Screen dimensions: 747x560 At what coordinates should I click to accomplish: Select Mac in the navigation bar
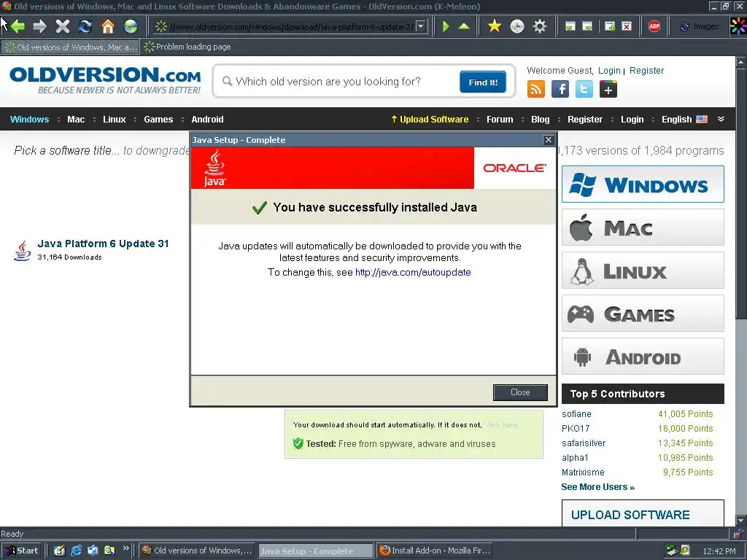76,119
